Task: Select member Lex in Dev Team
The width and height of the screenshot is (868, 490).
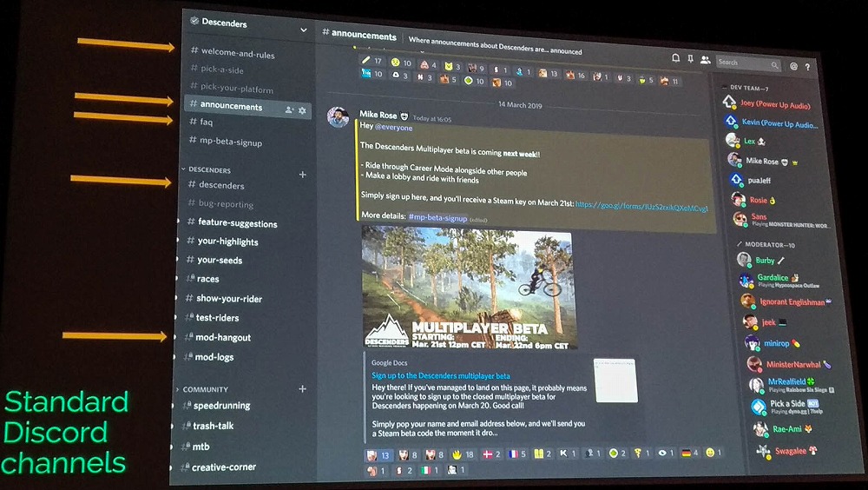Action: click(747, 141)
